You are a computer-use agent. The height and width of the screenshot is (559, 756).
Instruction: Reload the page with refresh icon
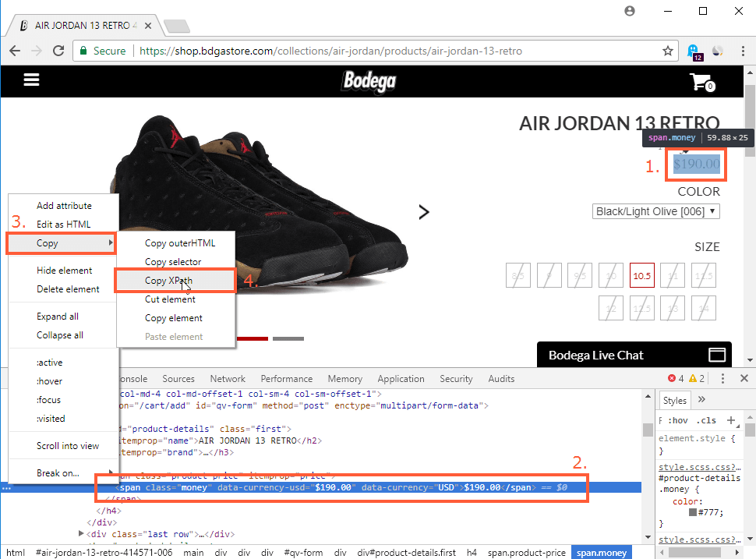click(58, 51)
